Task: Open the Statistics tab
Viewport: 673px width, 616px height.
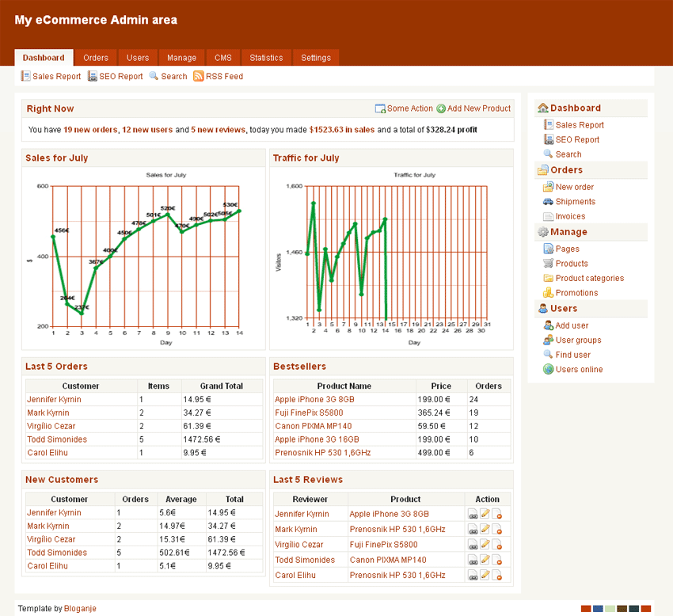Action: 266,58
